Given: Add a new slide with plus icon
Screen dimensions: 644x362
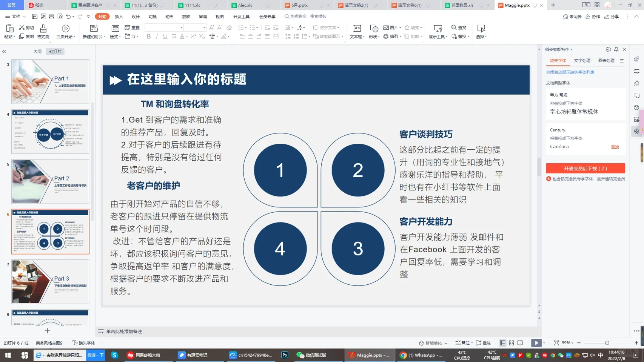Looking at the screenshot, I should pyautogui.click(x=47, y=331).
